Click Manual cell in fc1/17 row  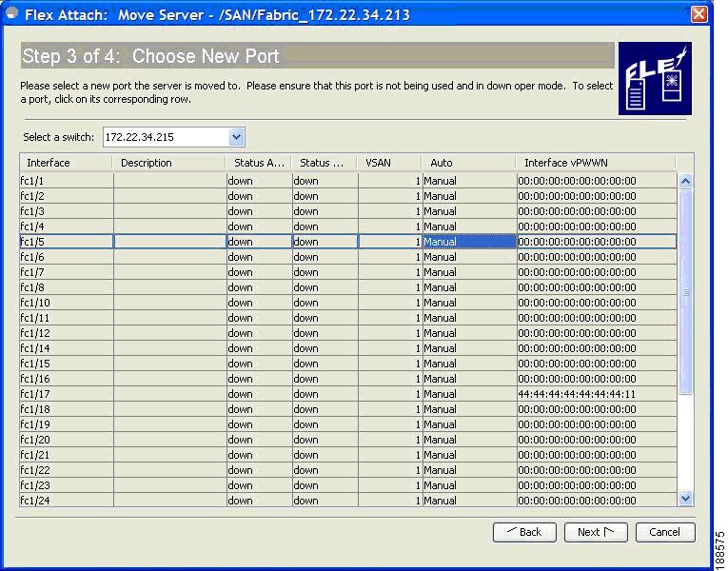point(469,394)
